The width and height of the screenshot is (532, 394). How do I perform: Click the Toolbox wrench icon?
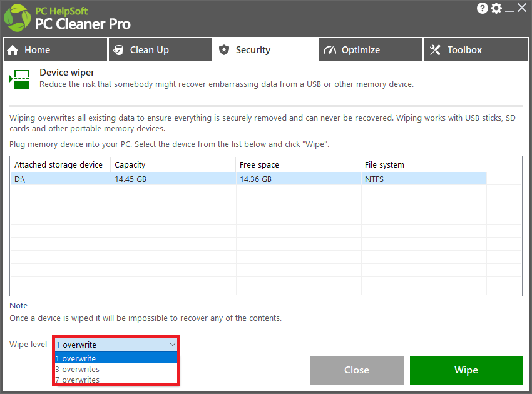[x=435, y=50]
